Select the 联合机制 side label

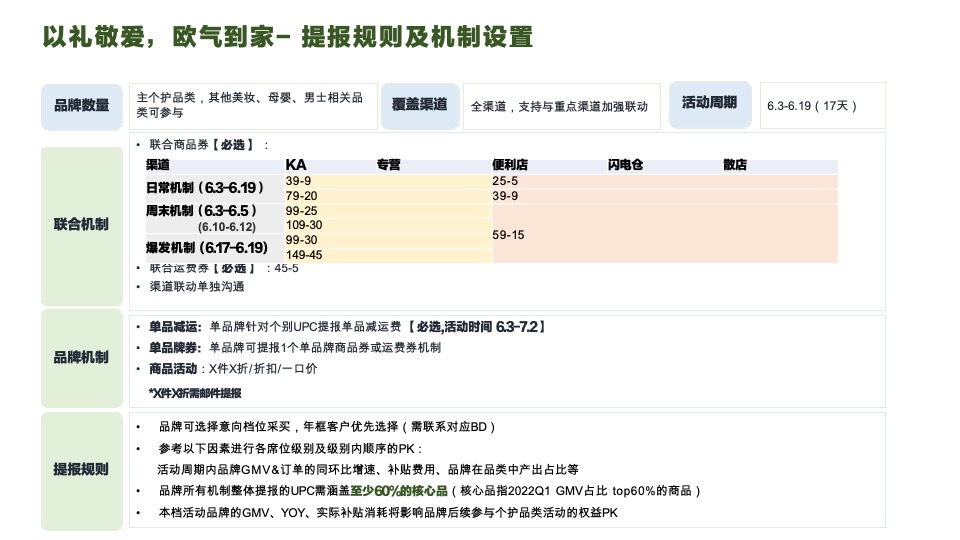82,226
